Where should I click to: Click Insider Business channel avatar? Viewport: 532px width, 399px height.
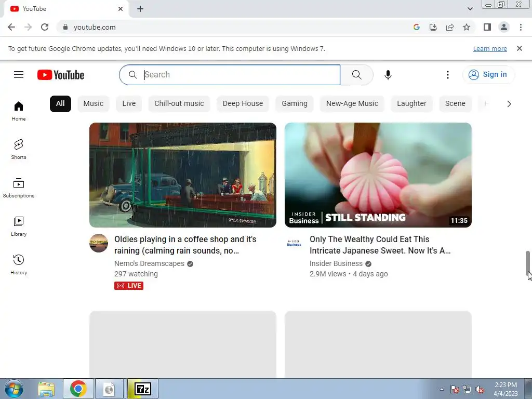point(294,243)
